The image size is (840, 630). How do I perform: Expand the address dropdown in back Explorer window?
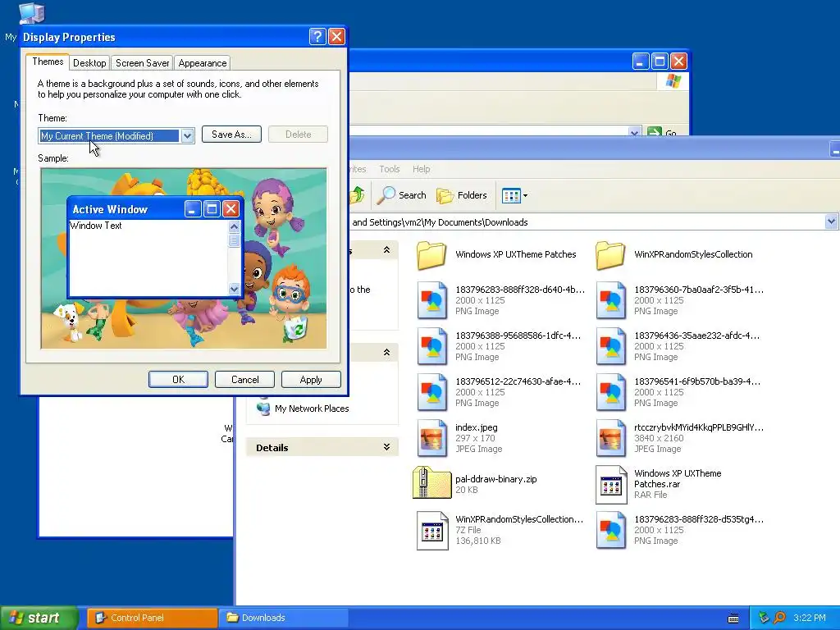[x=634, y=132]
